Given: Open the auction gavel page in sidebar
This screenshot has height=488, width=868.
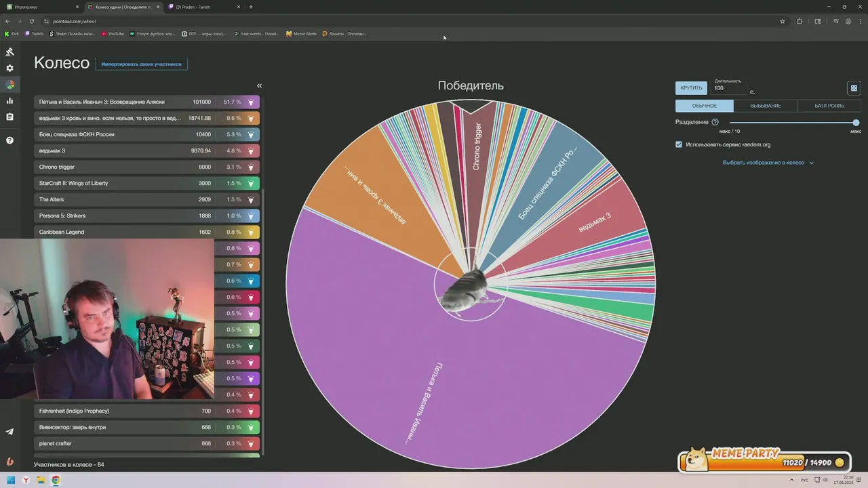Looking at the screenshot, I should (9, 52).
